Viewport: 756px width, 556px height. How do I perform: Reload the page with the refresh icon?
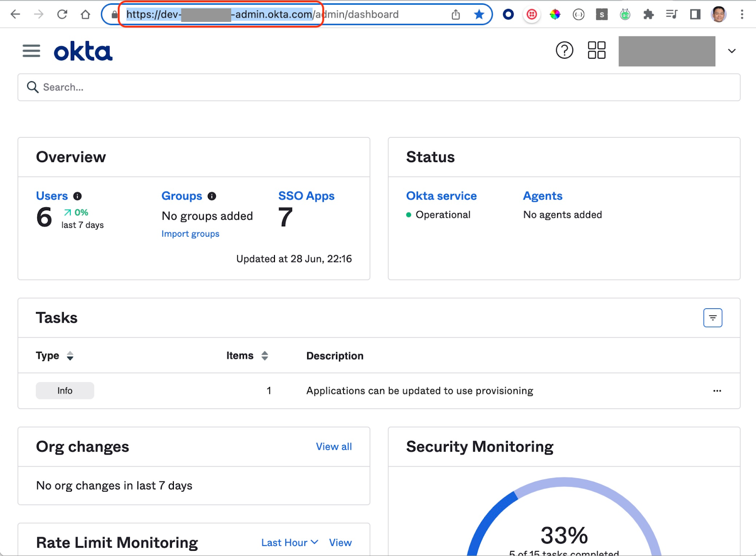click(x=62, y=14)
